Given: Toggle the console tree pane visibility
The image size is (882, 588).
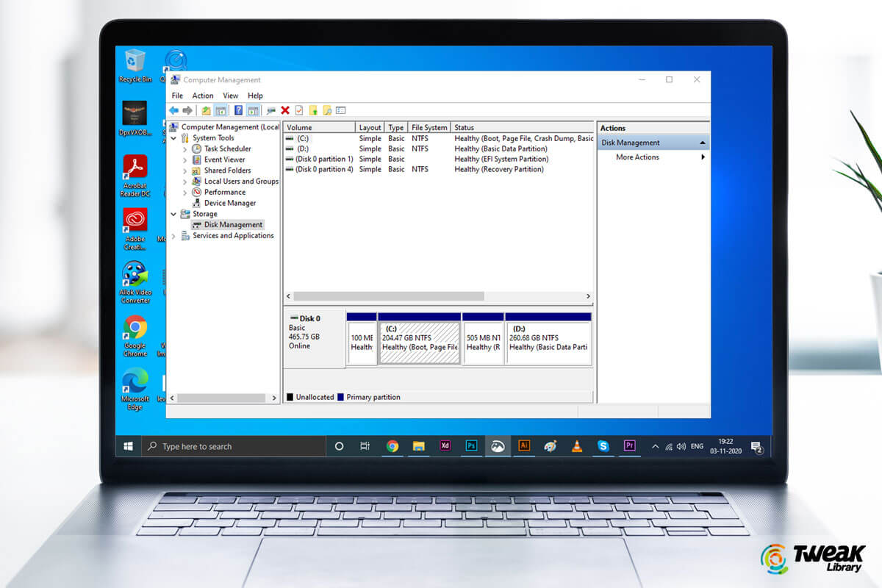Looking at the screenshot, I should tap(221, 110).
